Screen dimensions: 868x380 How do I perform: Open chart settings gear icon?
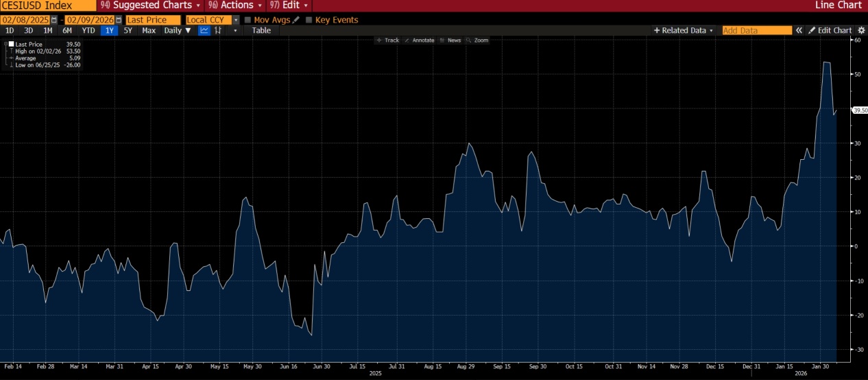pyautogui.click(x=861, y=30)
